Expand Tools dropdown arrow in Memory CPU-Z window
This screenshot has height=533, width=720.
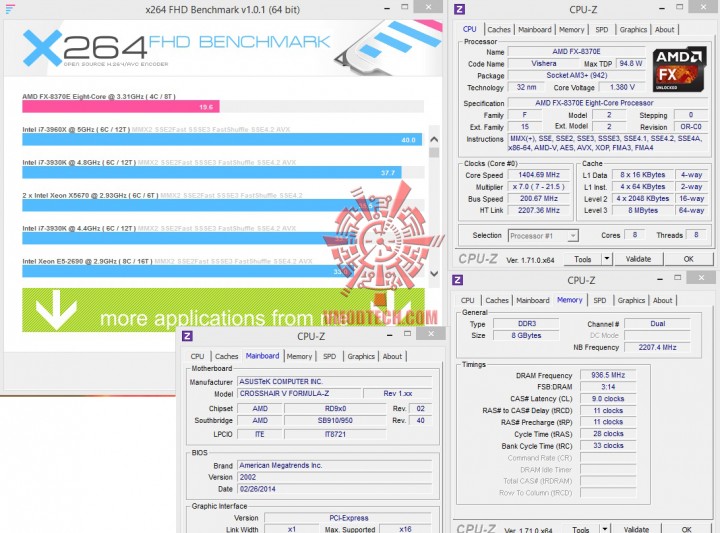(605, 528)
